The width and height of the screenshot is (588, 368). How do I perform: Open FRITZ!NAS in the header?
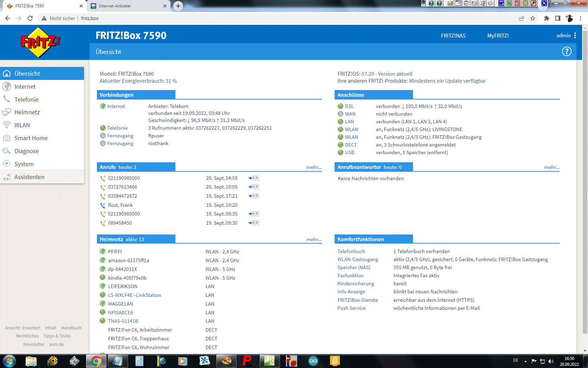coord(453,35)
